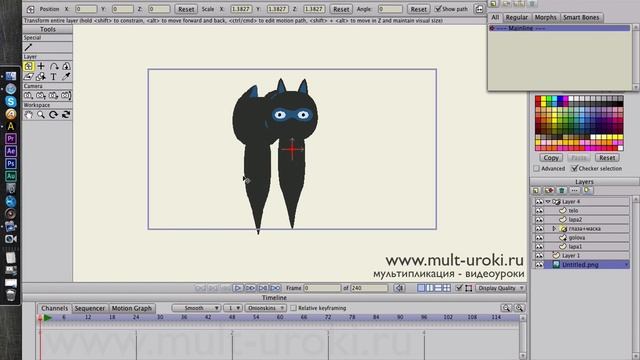The image size is (640, 360).
Task: Select the Pan/Tilt Camera tool
Action: pos(66,96)
